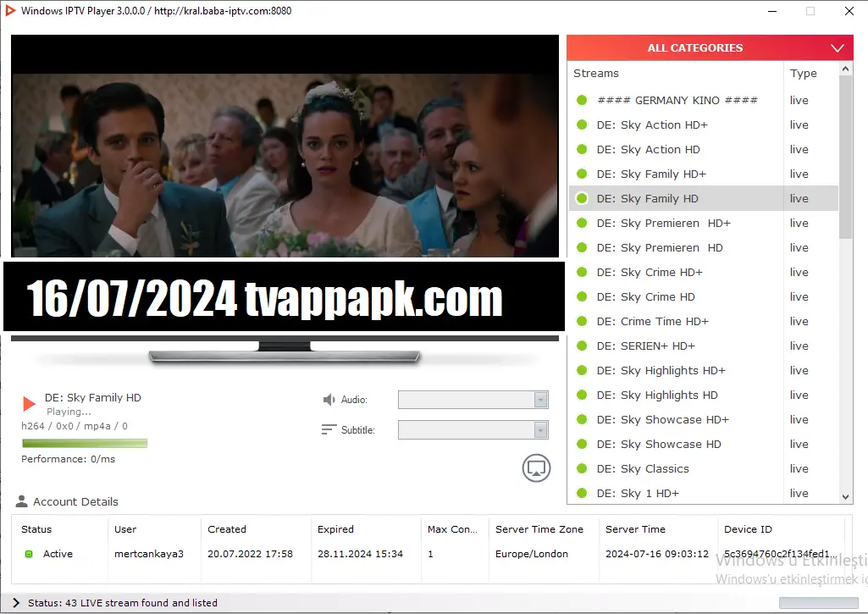The height and width of the screenshot is (614, 868).
Task: Click green dot beside DE: Sky Premieren HD+
Action: pyautogui.click(x=582, y=223)
